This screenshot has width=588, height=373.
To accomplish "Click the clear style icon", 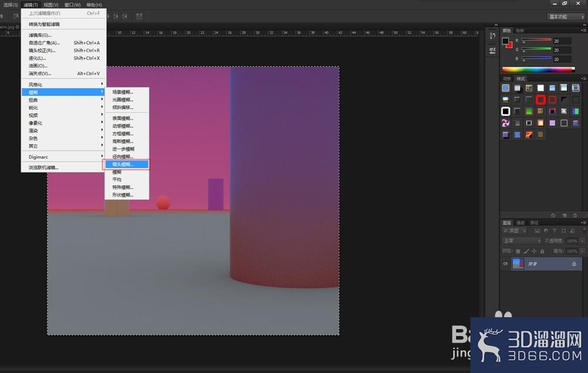I will click(553, 216).
